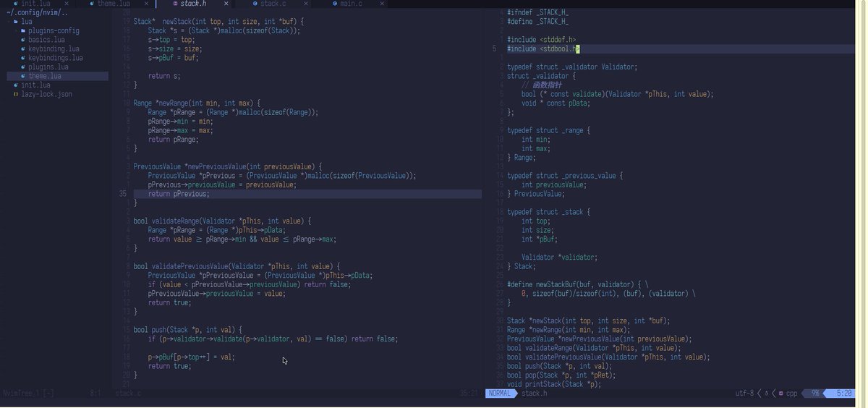Open keybindings.lua in the file tree
Image resolution: width=868 pixels, height=408 pixels.
[56, 58]
